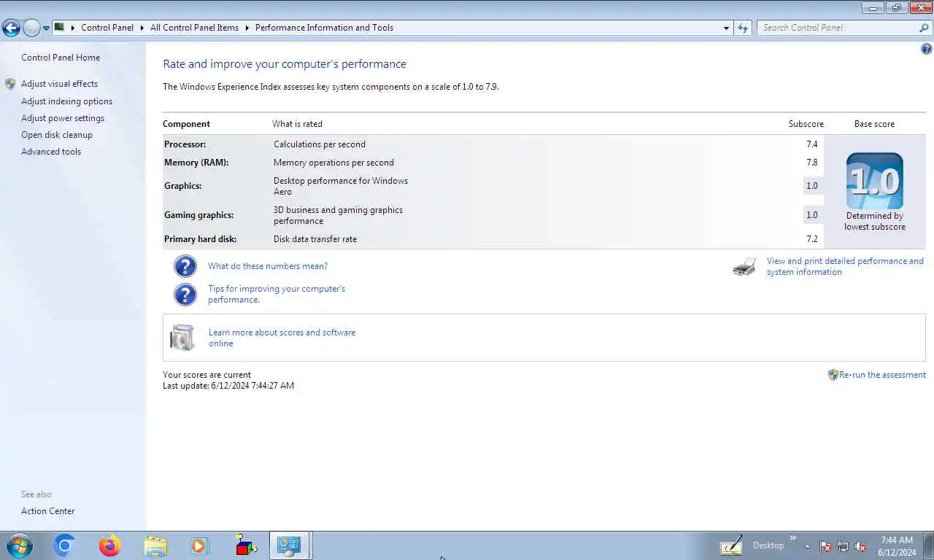Open Control Panel Home link
Image resolution: width=934 pixels, height=560 pixels.
[61, 58]
